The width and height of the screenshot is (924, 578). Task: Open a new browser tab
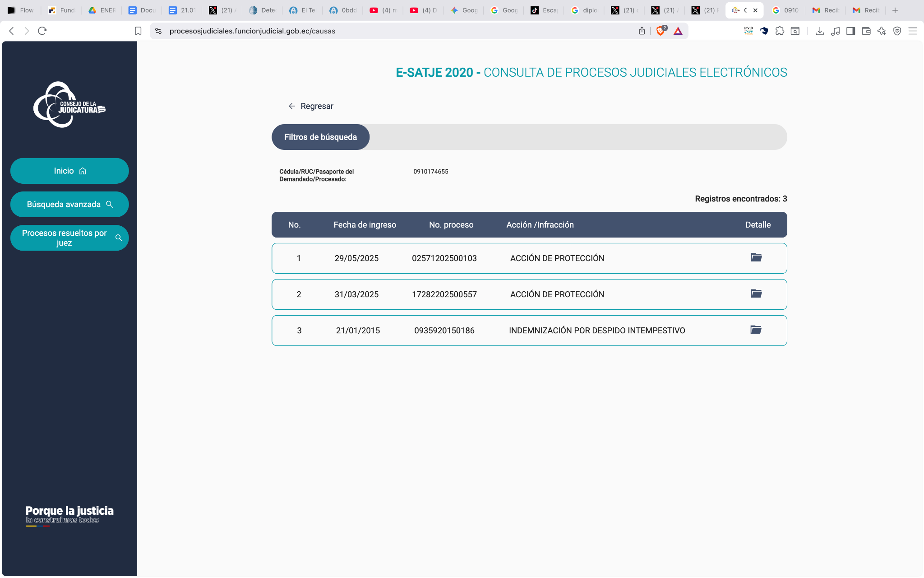(895, 10)
